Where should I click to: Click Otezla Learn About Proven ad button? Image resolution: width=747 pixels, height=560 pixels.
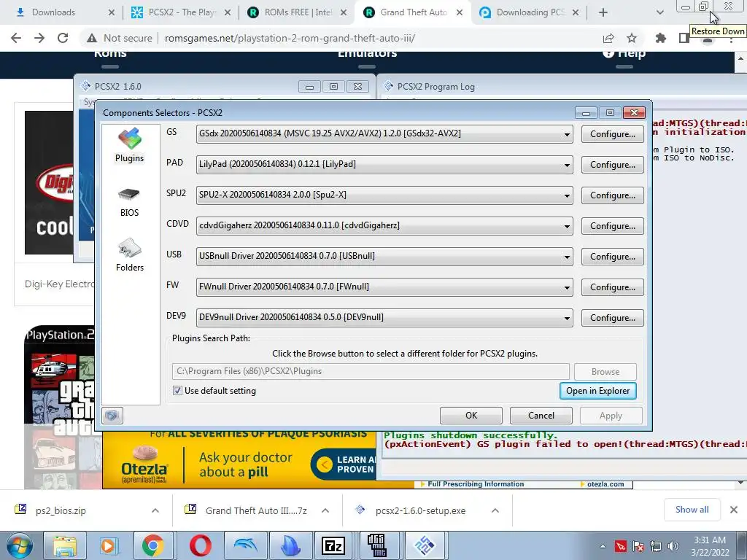[344, 464]
